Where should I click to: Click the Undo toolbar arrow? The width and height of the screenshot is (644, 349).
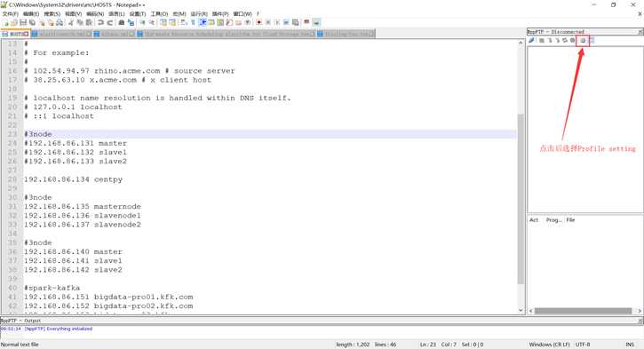[x=100, y=22]
